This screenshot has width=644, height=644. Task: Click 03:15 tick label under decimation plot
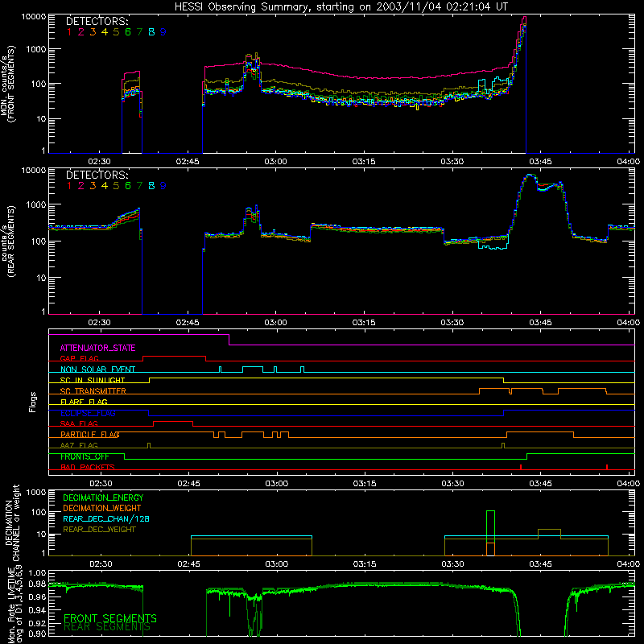point(365,564)
